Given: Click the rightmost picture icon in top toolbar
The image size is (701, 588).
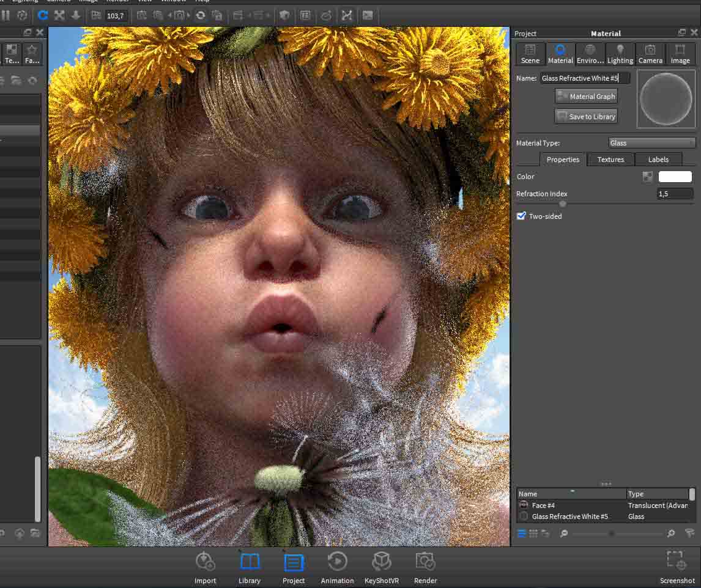Looking at the screenshot, I should coord(368,16).
